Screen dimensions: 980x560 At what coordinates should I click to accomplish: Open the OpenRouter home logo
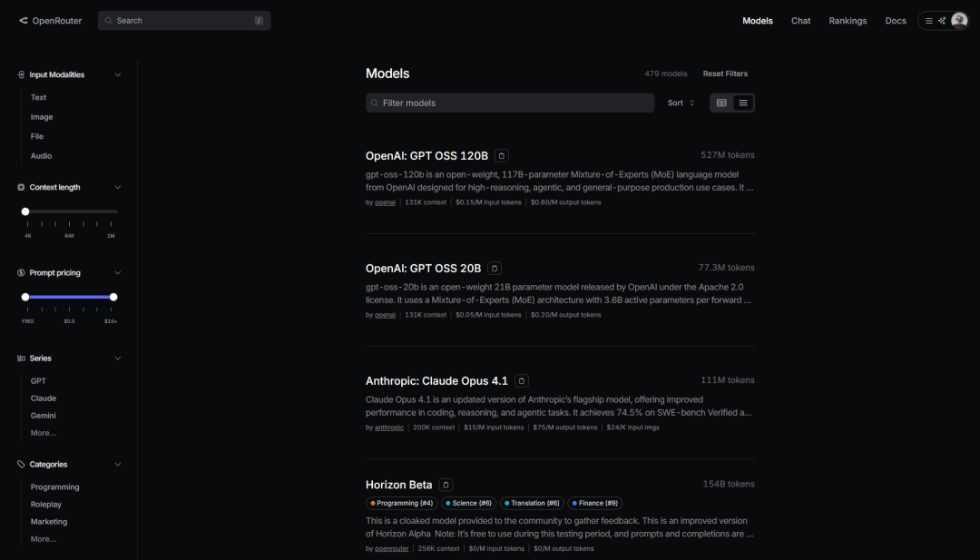50,21
